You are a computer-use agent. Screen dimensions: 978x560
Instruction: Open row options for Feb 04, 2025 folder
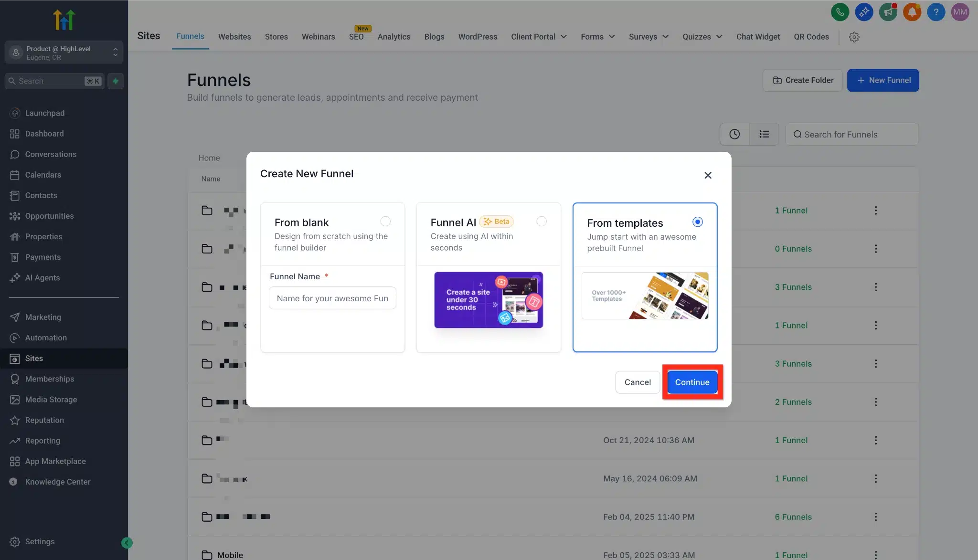click(876, 517)
